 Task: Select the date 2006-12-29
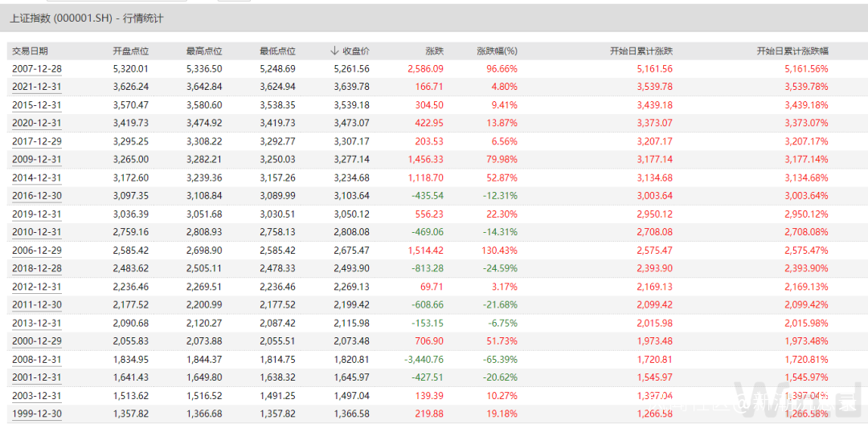[x=36, y=251]
